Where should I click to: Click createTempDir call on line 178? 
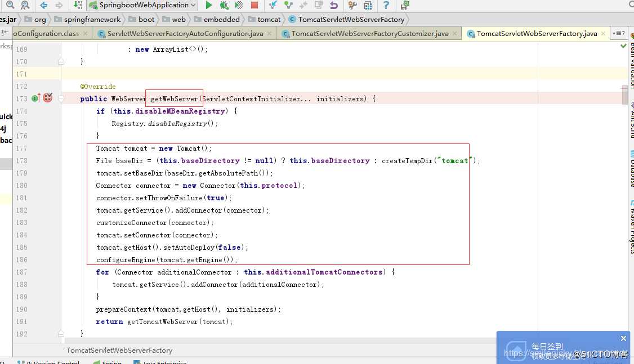(407, 161)
